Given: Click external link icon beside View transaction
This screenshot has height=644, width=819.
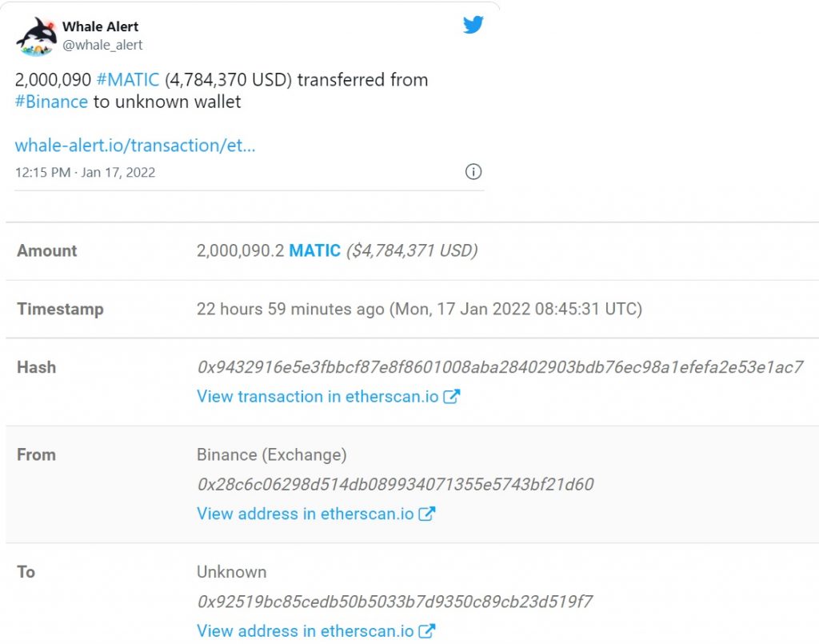Looking at the screenshot, I should tap(452, 397).
